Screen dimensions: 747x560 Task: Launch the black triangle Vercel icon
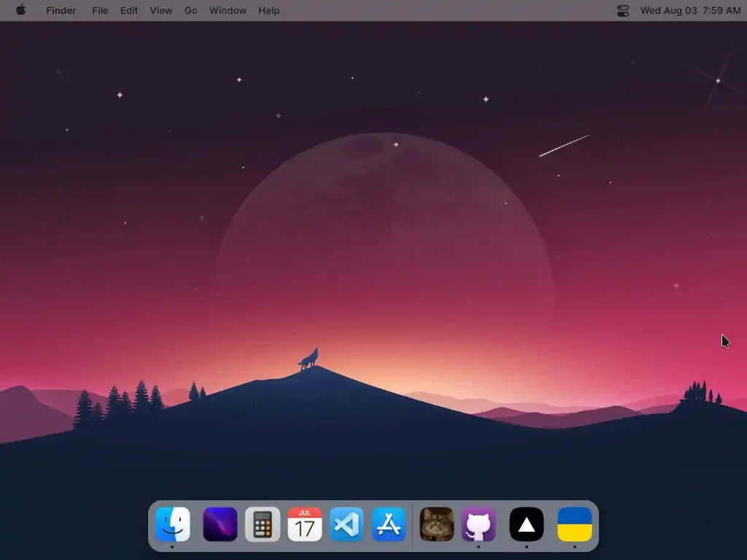click(527, 524)
